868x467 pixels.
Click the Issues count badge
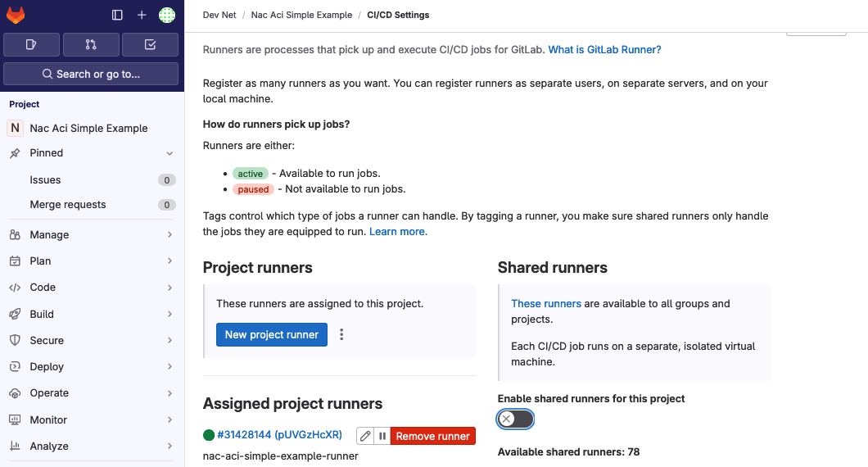[166, 180]
